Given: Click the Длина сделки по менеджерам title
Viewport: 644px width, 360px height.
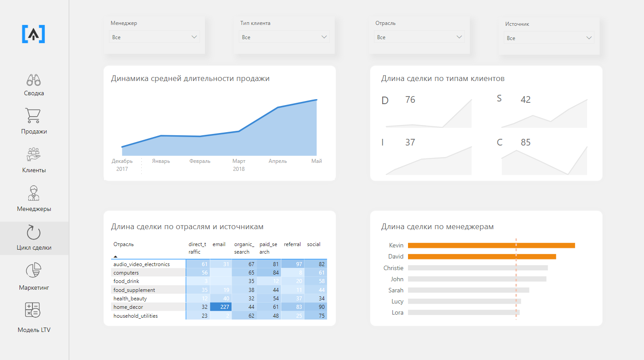Looking at the screenshot, I should click(x=437, y=227).
